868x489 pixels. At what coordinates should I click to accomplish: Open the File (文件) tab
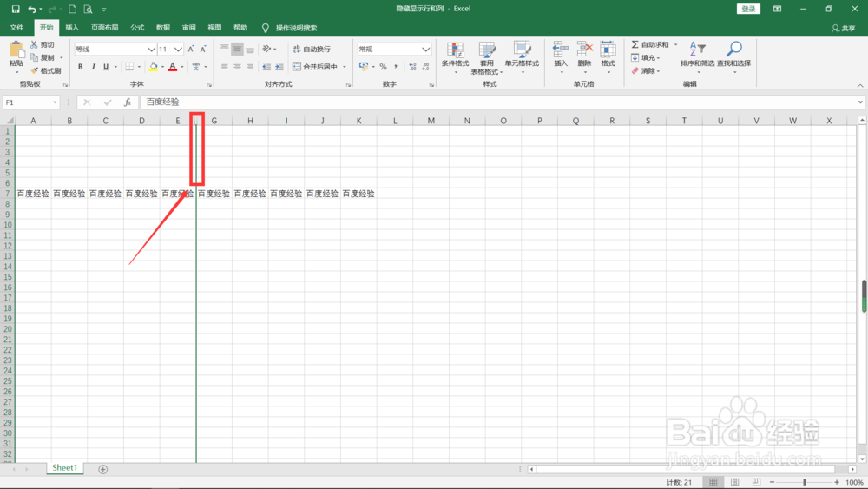click(x=16, y=28)
